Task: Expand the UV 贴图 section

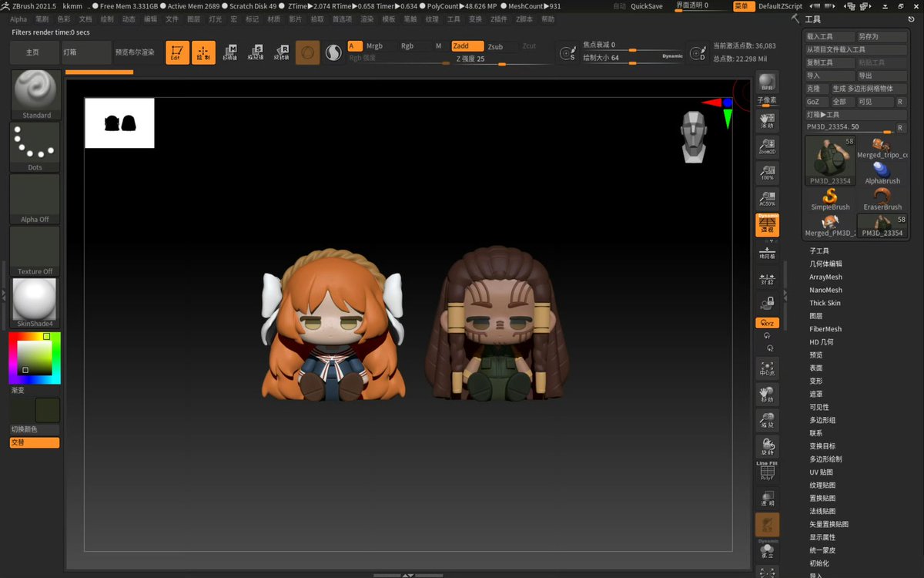Action: click(x=821, y=472)
